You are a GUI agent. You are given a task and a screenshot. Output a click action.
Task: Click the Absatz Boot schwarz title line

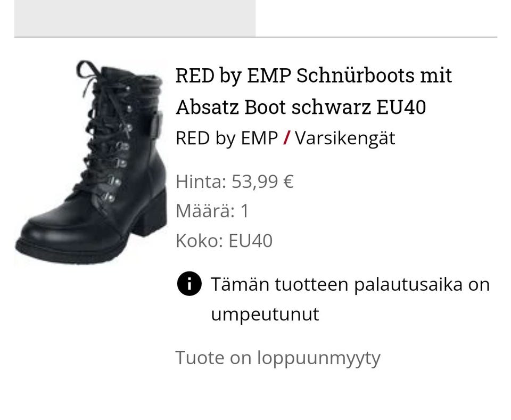coord(301,107)
